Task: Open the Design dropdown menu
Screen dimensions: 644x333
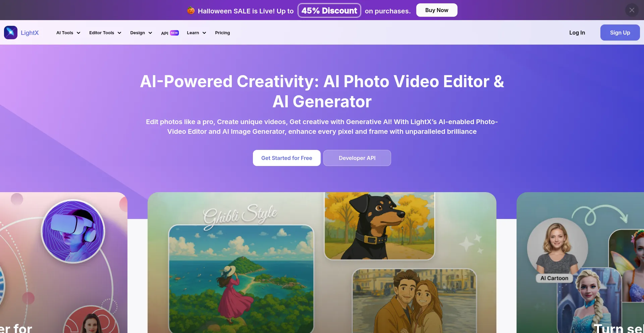Action: (x=141, y=33)
